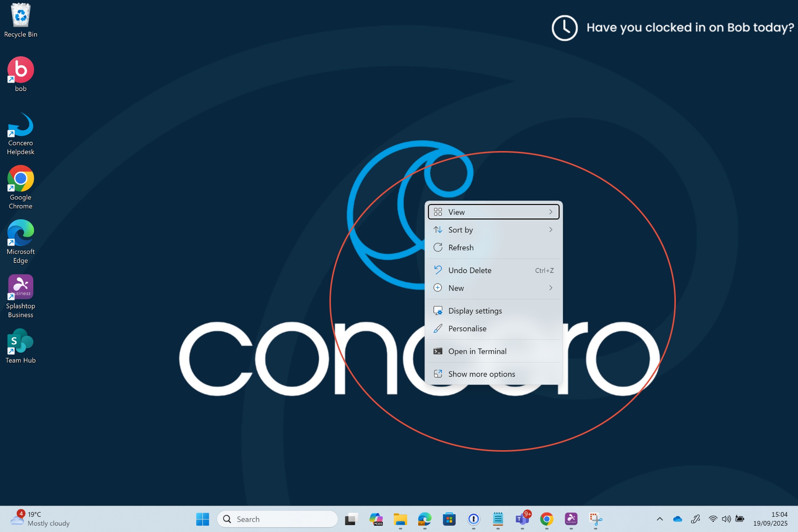Click the taskbar Search box
The width and height of the screenshot is (798, 532).
click(278, 519)
